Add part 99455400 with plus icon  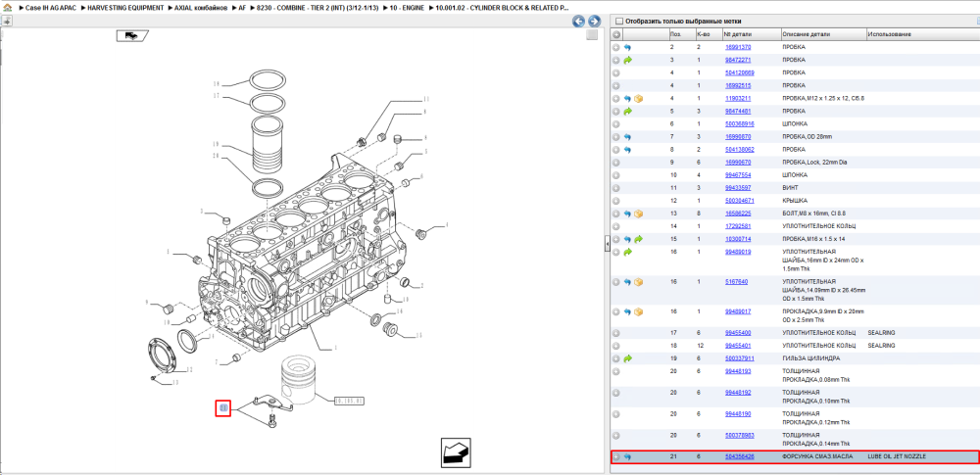point(616,333)
